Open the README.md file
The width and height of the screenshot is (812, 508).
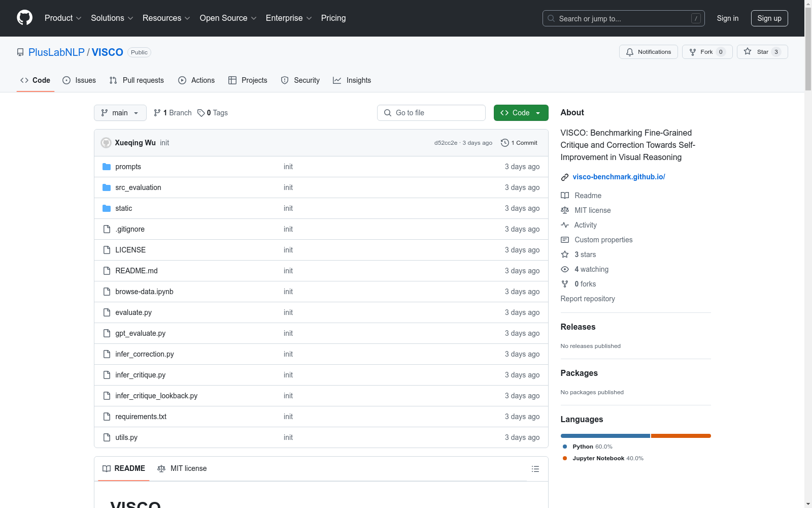(x=137, y=271)
